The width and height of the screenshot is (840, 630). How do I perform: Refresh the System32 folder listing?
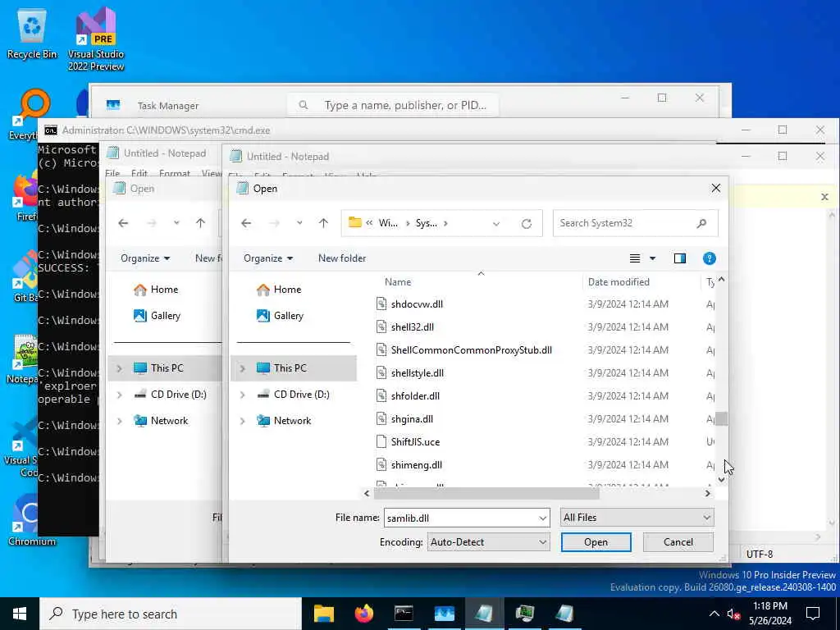click(527, 223)
